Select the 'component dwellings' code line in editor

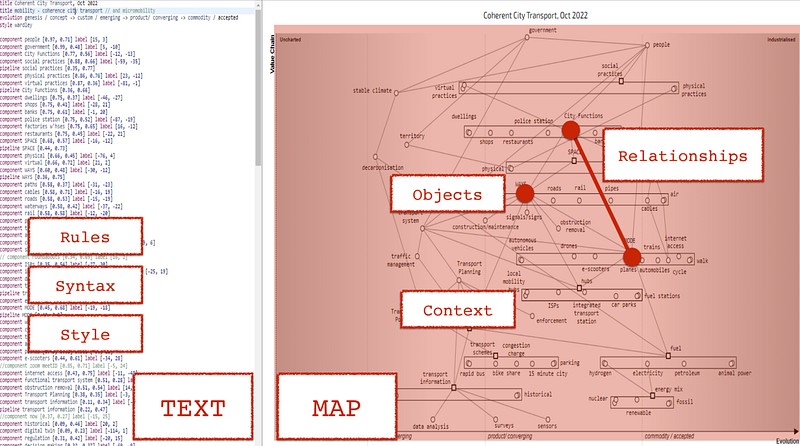point(61,97)
